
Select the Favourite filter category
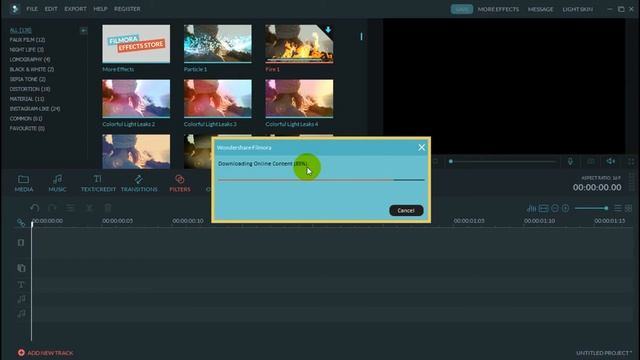(27, 128)
